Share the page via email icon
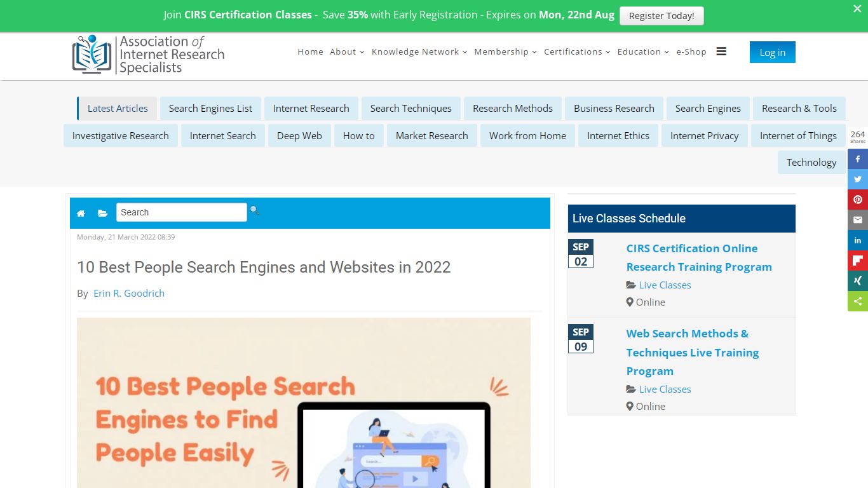 click(858, 220)
